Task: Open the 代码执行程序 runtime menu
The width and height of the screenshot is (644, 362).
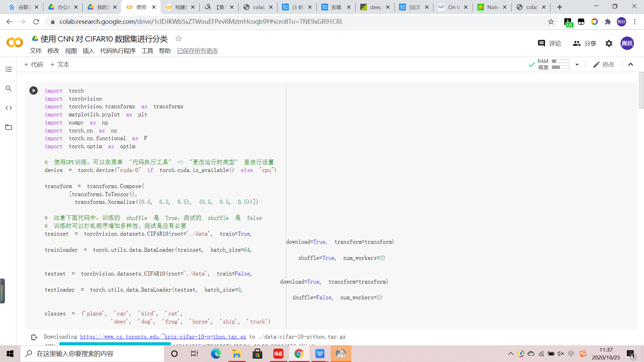Action: pyautogui.click(x=118, y=51)
